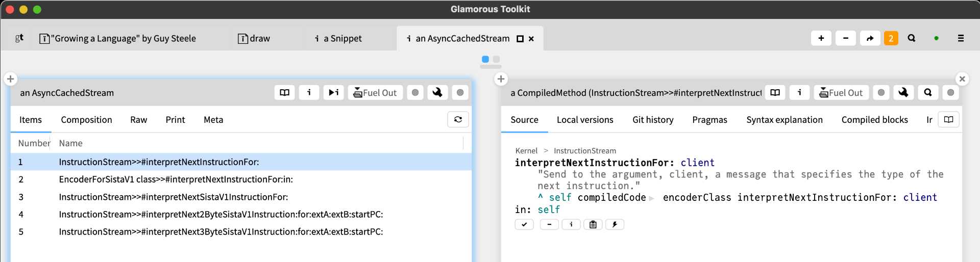
Task: Switch to the draw tab
Action: click(254, 38)
